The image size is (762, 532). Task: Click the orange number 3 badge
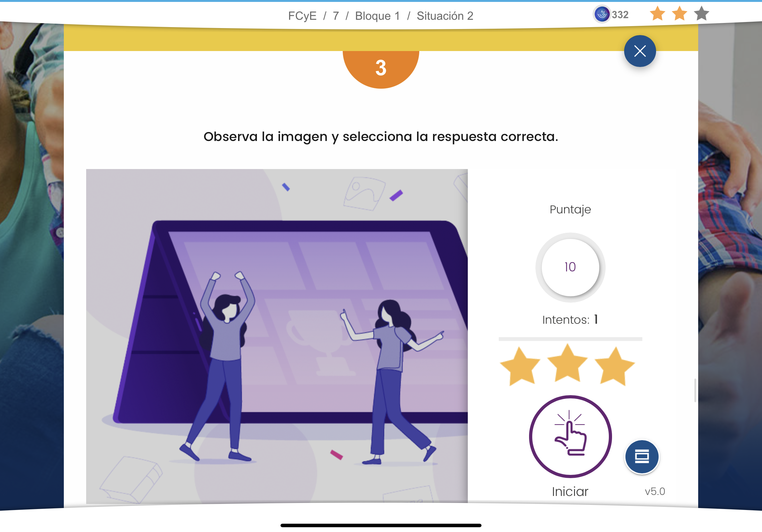(x=381, y=69)
